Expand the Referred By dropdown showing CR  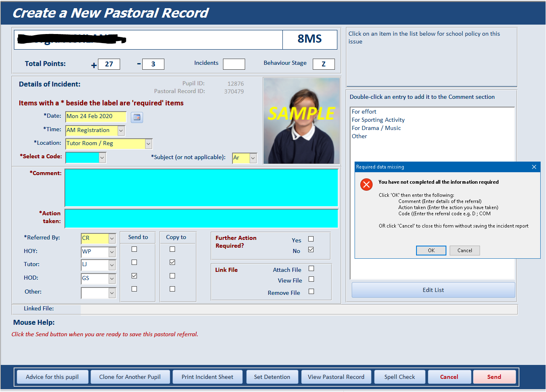pos(112,238)
